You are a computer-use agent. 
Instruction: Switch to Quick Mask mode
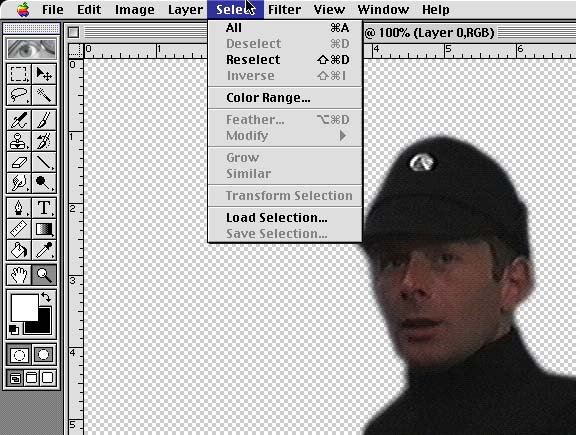click(x=44, y=355)
